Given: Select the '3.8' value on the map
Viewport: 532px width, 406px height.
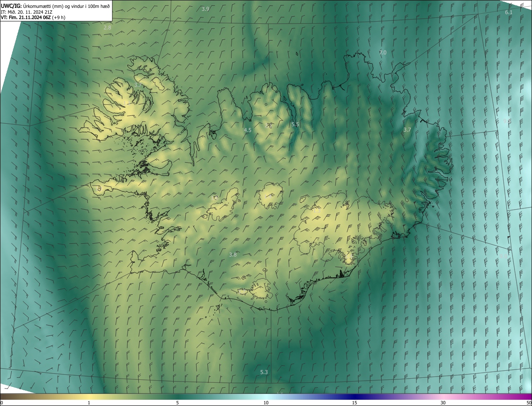Looking at the screenshot, I should pyautogui.click(x=233, y=254).
